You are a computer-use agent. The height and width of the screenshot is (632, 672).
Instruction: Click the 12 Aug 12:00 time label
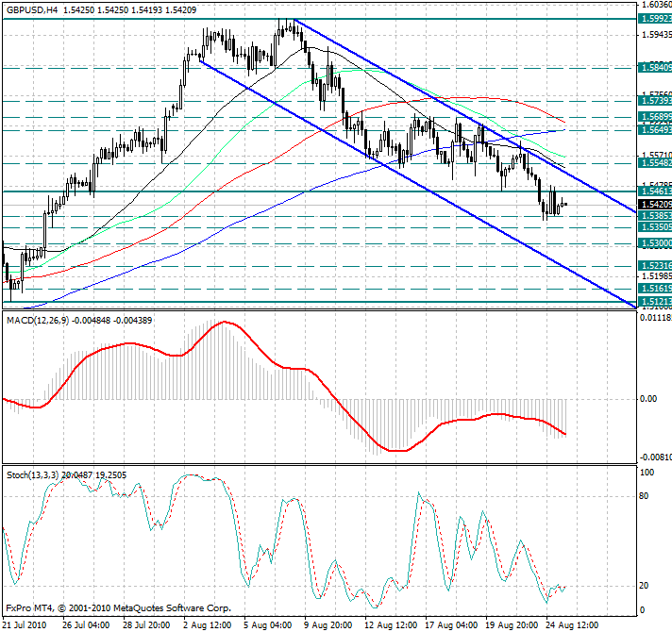point(391,624)
